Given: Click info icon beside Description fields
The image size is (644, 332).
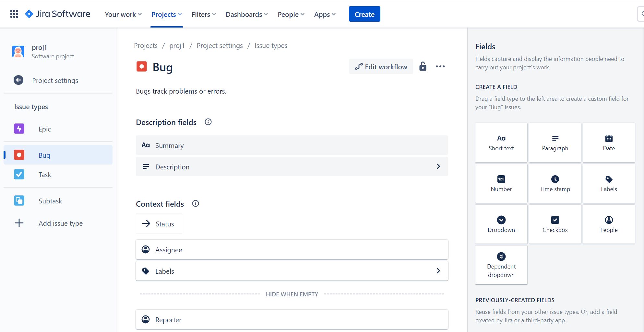Looking at the screenshot, I should [208, 122].
